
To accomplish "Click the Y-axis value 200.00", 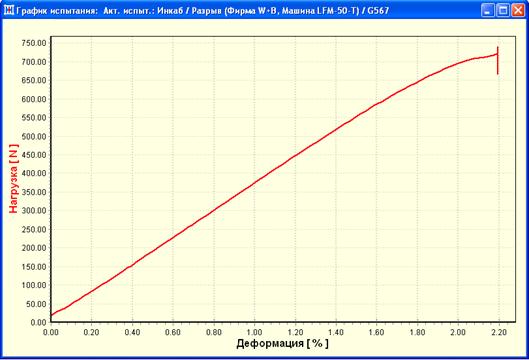I will point(34,248).
